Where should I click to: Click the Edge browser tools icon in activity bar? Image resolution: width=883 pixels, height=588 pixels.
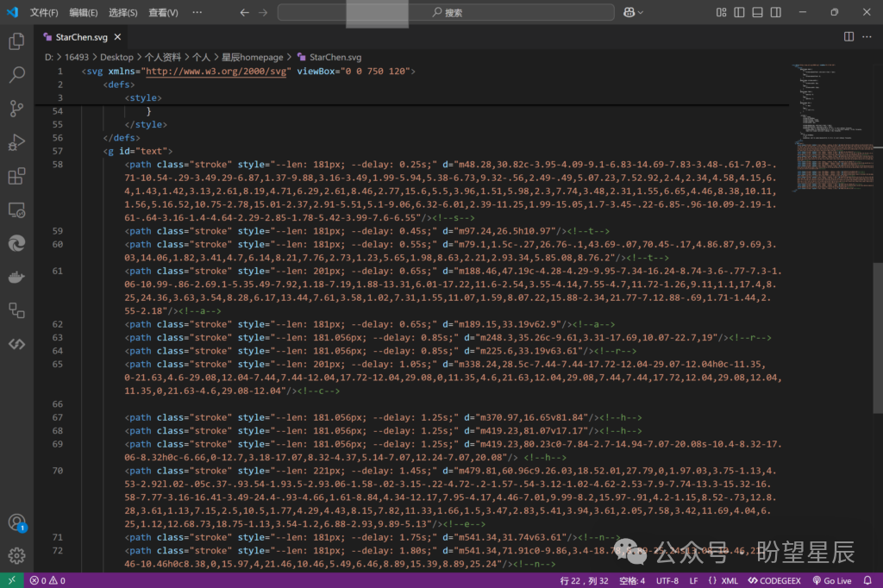(x=16, y=243)
